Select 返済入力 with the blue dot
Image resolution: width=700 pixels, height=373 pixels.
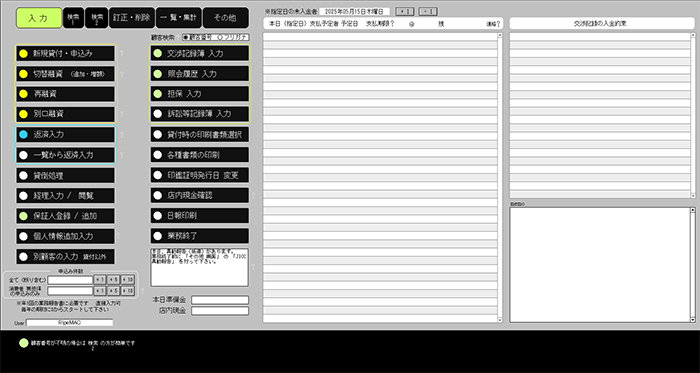(66, 134)
